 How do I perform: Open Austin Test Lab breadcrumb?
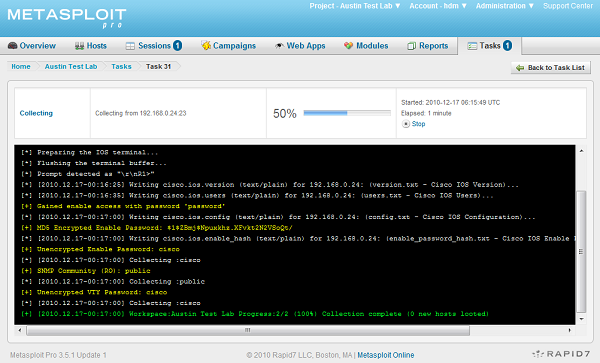point(71,67)
